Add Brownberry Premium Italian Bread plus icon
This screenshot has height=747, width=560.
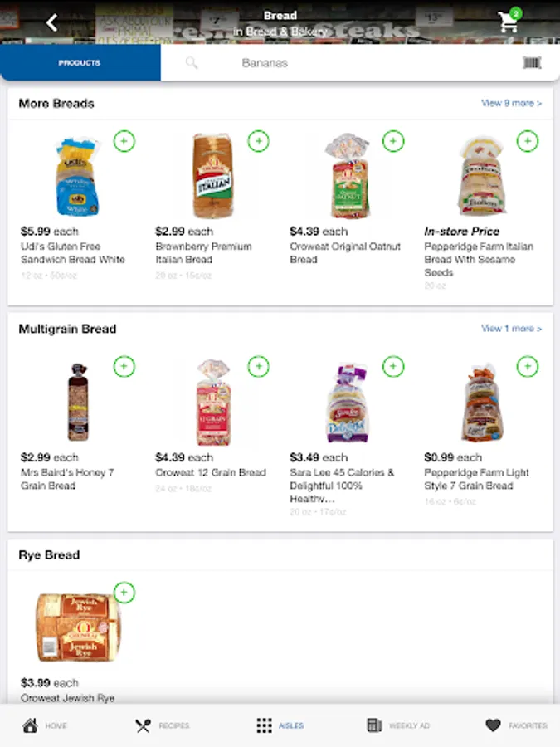(259, 141)
